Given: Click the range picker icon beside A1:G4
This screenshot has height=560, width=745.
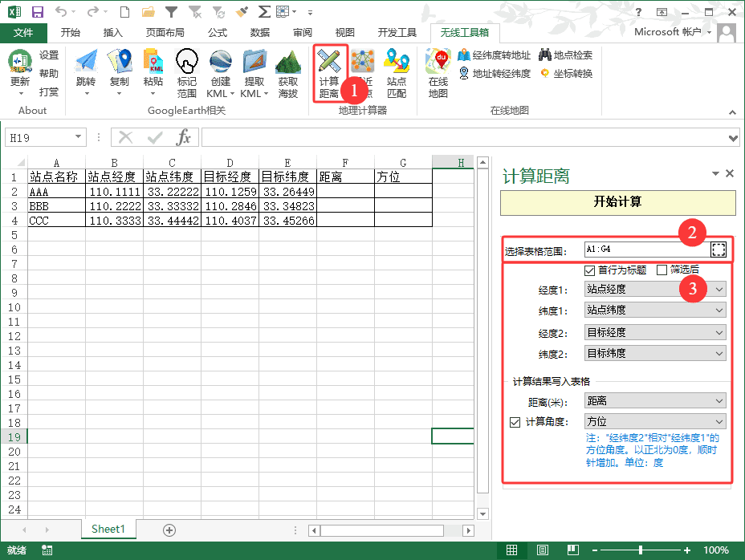Looking at the screenshot, I should [719, 250].
